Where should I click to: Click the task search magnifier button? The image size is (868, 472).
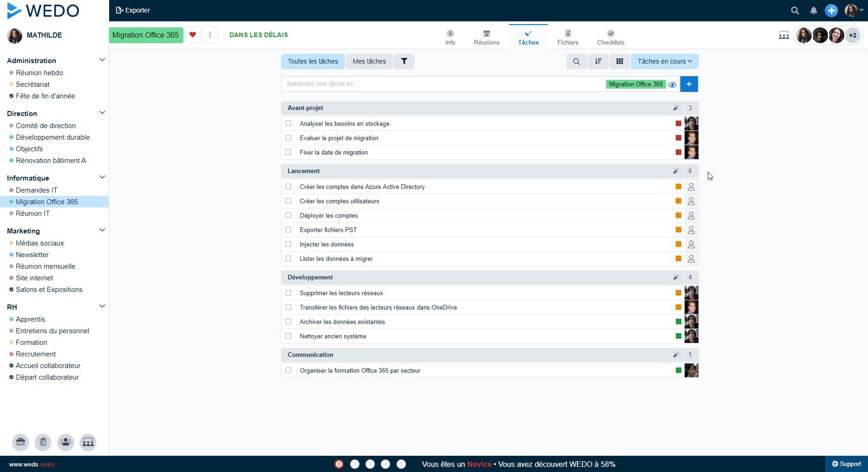point(576,61)
